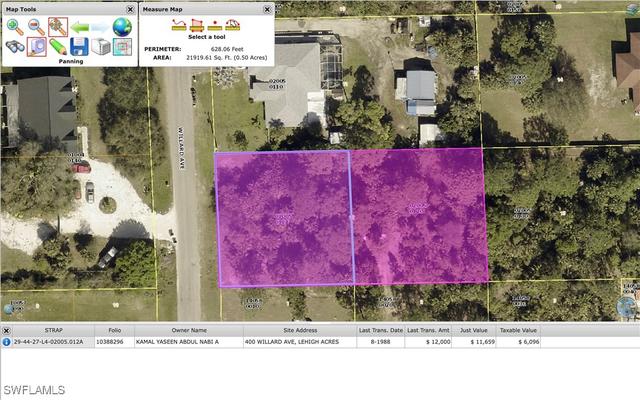Click the info icon beside STRAP number

point(7,342)
